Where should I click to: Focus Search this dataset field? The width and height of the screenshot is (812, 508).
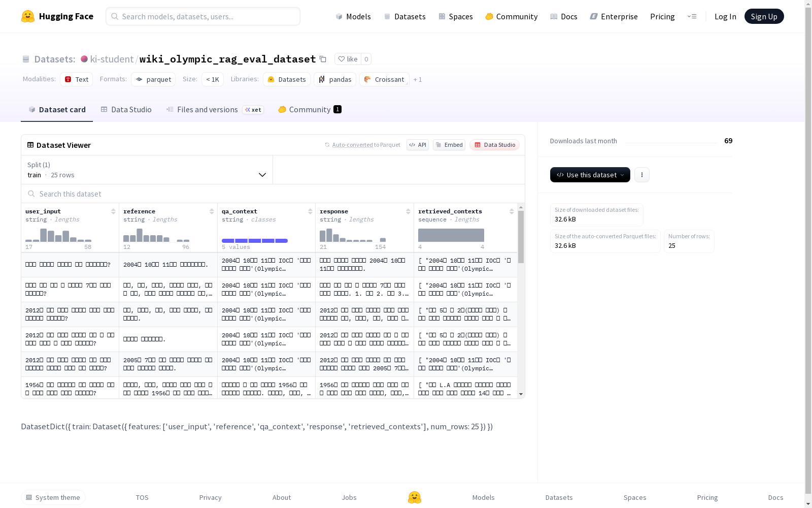(x=273, y=194)
